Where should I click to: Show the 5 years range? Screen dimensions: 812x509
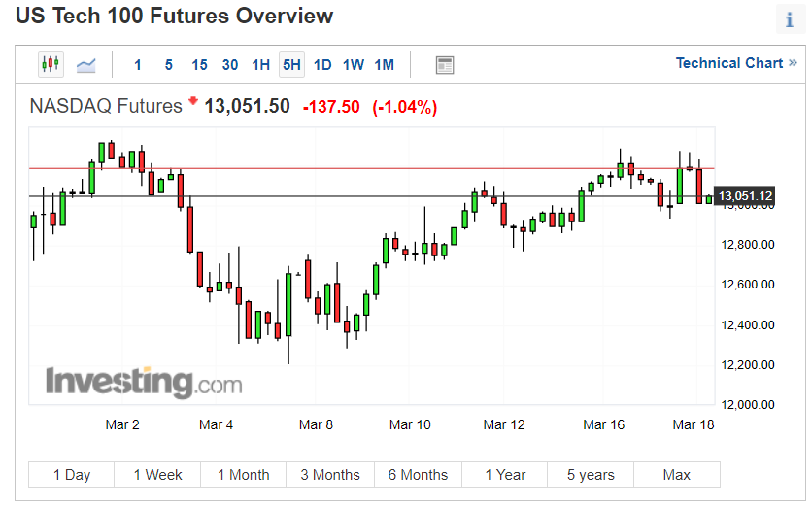click(x=591, y=474)
